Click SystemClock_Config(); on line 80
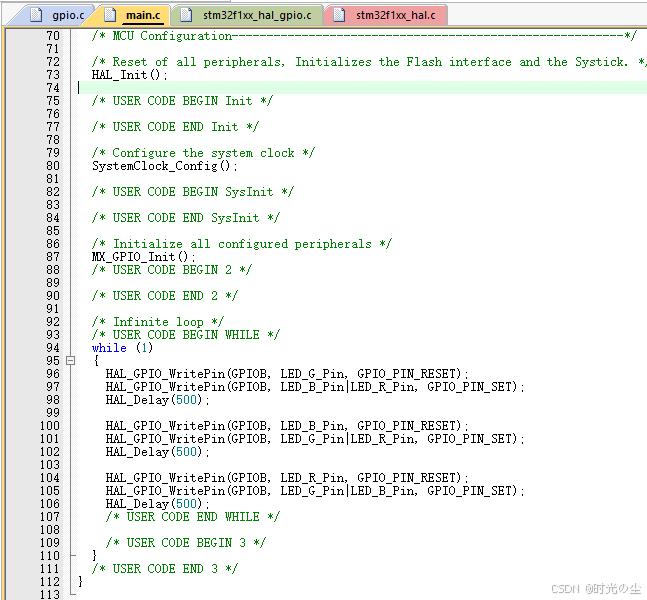The width and height of the screenshot is (647, 600). click(x=165, y=166)
